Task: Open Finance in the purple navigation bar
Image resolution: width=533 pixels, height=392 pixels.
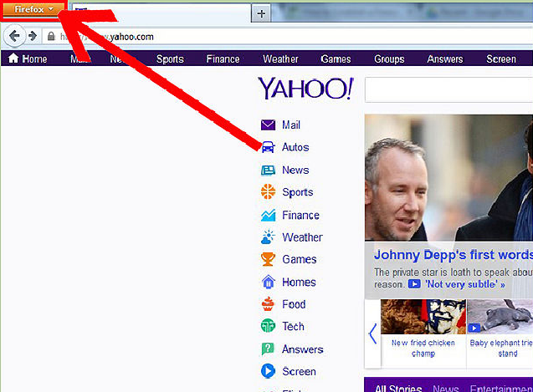Action: pos(223,59)
